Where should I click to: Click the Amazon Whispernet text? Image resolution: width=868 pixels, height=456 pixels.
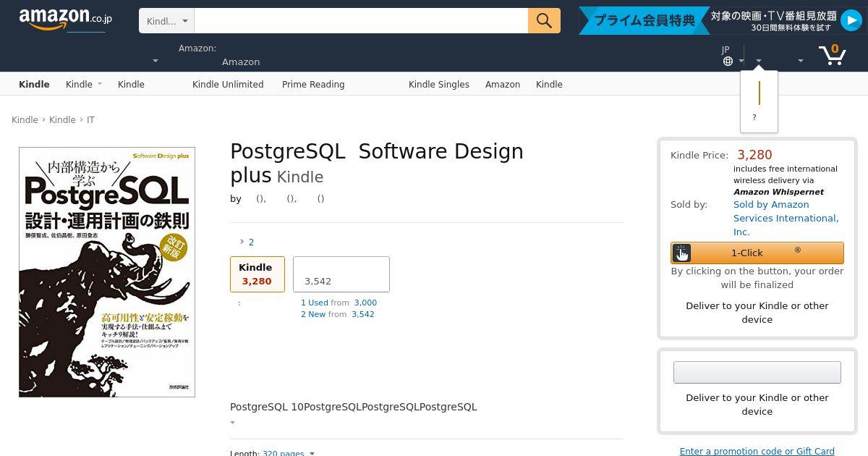(x=778, y=192)
